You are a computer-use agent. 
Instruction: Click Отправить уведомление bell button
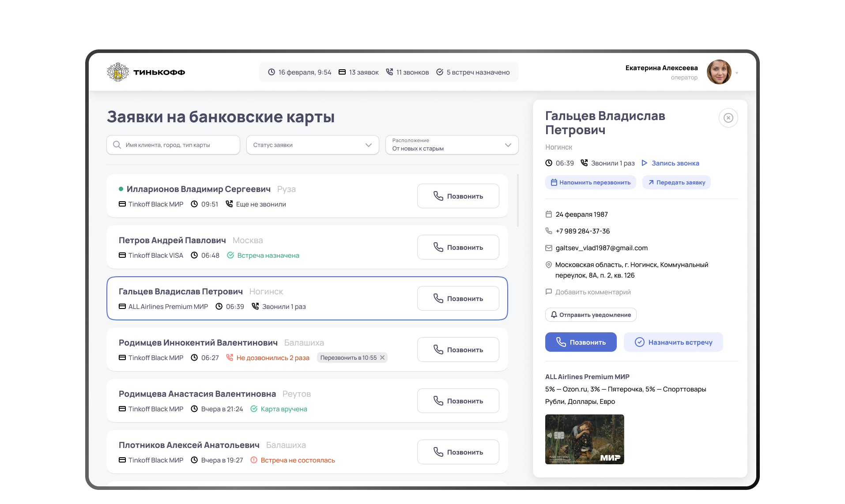coord(590,315)
